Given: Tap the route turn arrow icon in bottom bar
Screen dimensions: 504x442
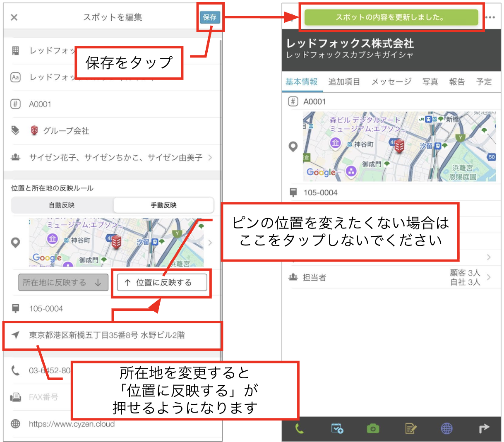Looking at the screenshot, I should 484,429.
